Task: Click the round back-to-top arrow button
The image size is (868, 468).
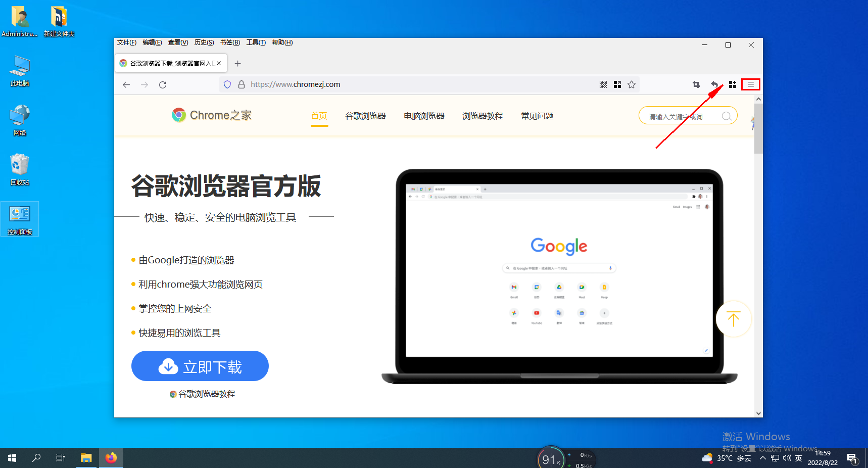Action: coord(734,319)
